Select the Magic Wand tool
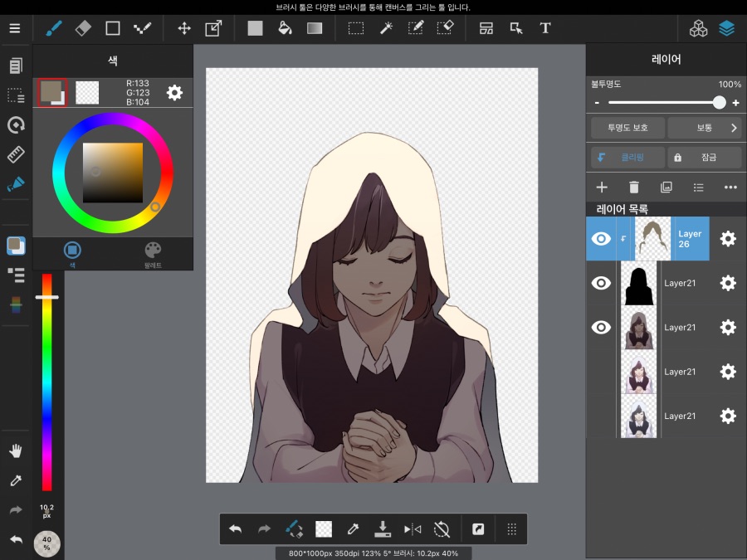Screen dimensions: 747x560 coord(386,27)
